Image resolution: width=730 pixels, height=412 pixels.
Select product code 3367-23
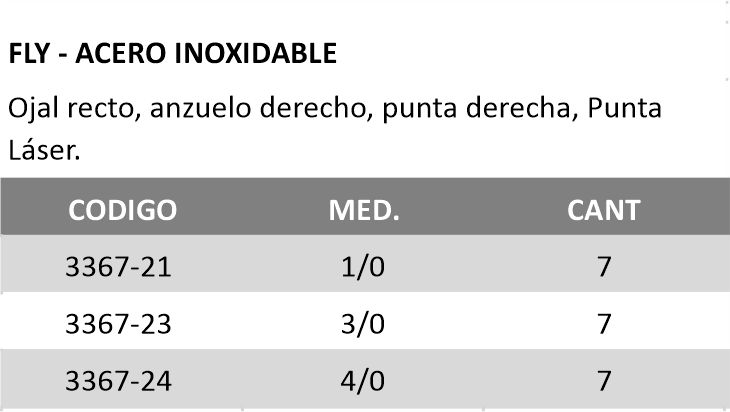coord(117,325)
